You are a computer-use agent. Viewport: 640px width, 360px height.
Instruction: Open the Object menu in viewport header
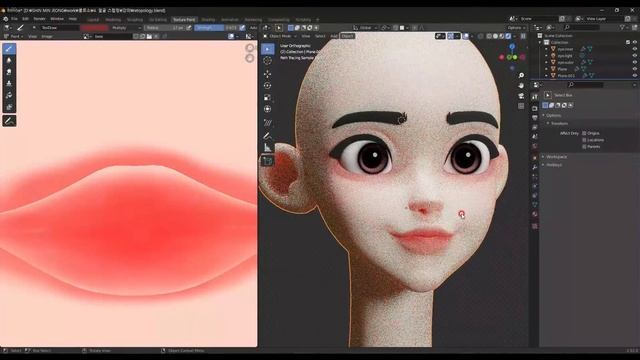click(x=347, y=36)
